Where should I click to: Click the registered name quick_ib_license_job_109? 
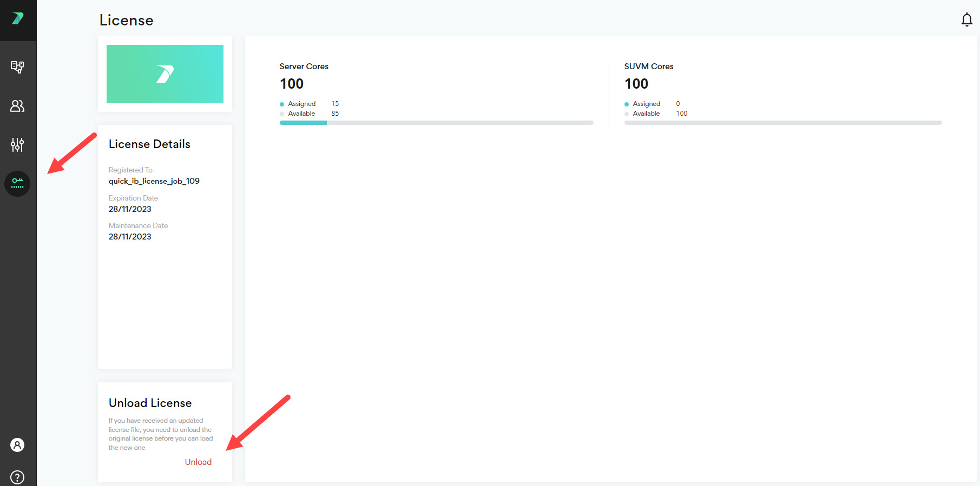[154, 181]
